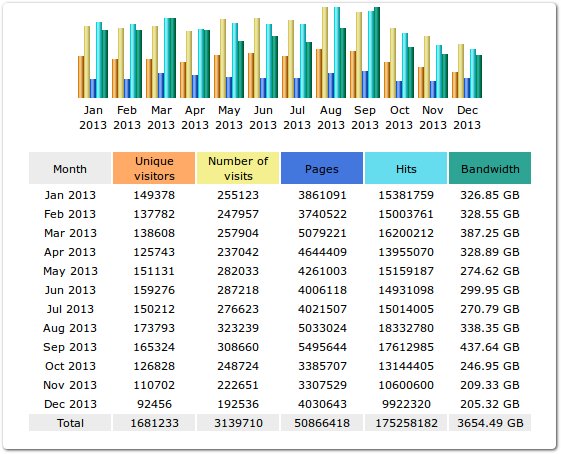Viewport: 561px width, 454px height.
Task: Select the Dec 2013 chart label
Action: point(467,117)
